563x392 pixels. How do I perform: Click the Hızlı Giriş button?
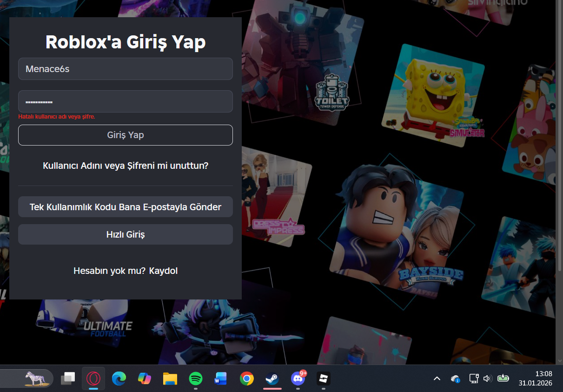point(126,234)
